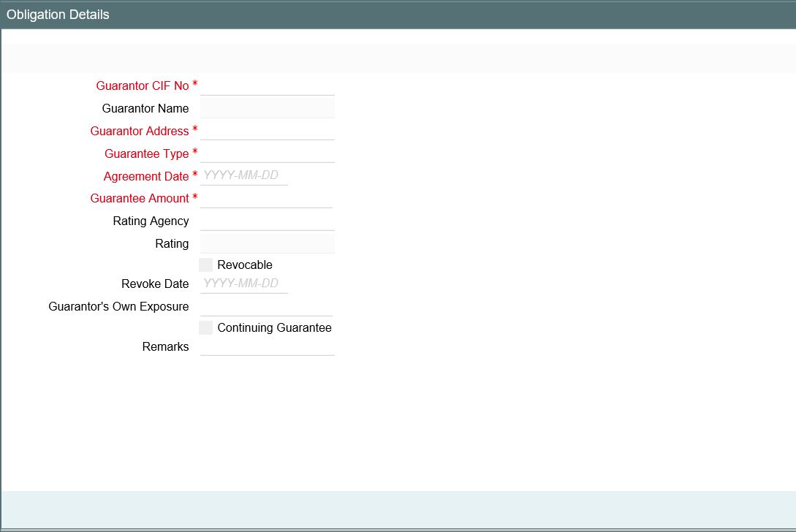Click the 'Remarks' label

[165, 346]
